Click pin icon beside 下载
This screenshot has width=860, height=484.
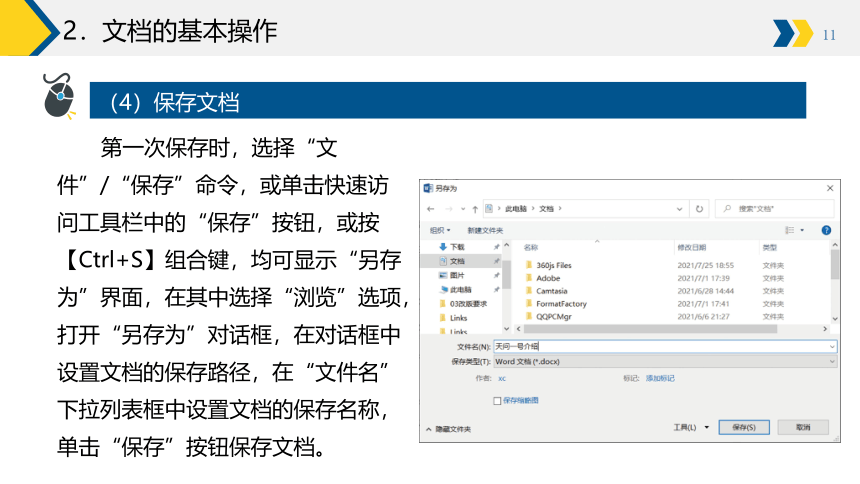click(x=496, y=247)
